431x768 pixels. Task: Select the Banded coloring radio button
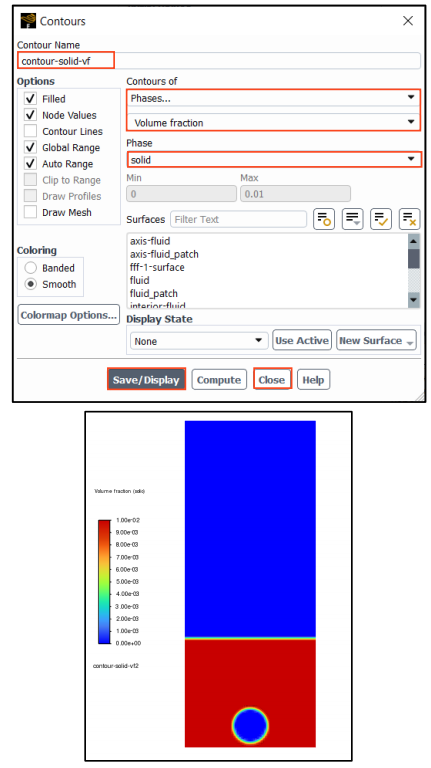(31, 268)
